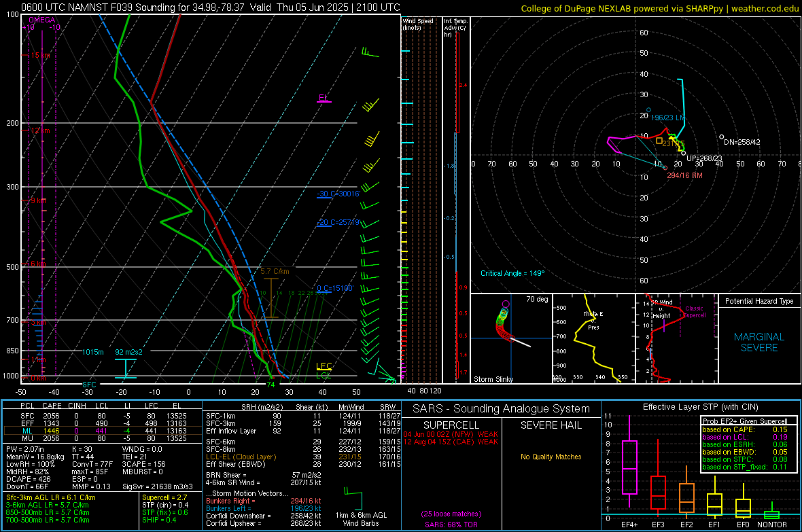Click the 'DN=258/42' hodograph label
This screenshot has width=802, height=532.
pos(742,142)
